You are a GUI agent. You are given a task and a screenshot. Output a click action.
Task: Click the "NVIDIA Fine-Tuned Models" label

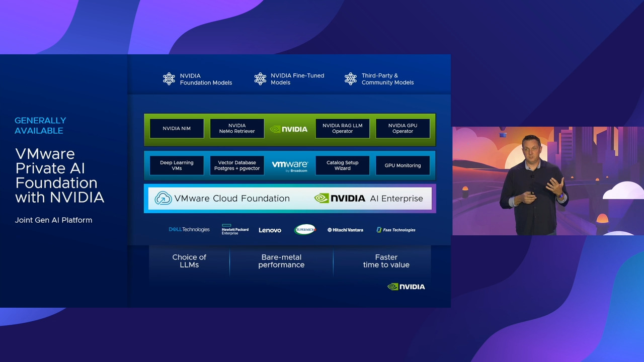[x=297, y=79]
